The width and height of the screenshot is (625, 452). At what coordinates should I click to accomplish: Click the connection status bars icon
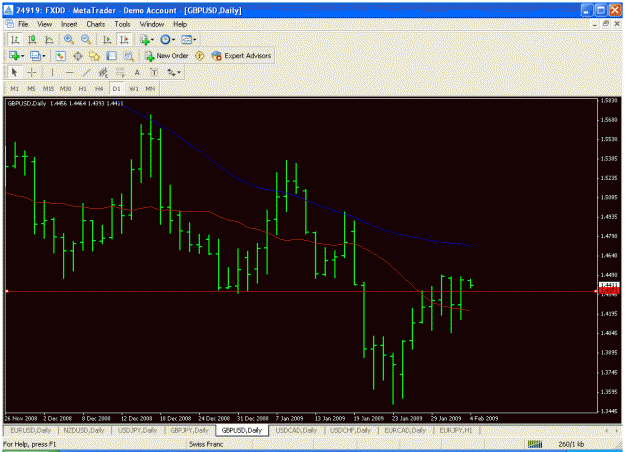point(535,444)
